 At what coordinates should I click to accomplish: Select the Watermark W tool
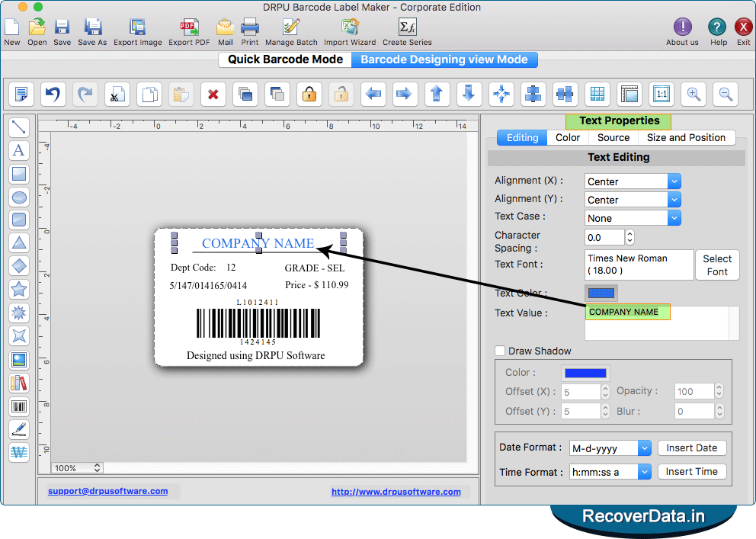point(19,453)
